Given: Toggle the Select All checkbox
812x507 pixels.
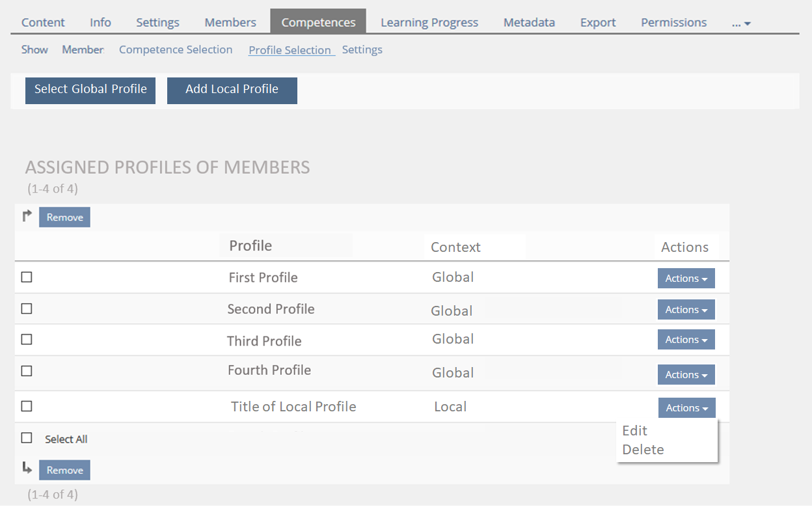Looking at the screenshot, I should coord(27,438).
